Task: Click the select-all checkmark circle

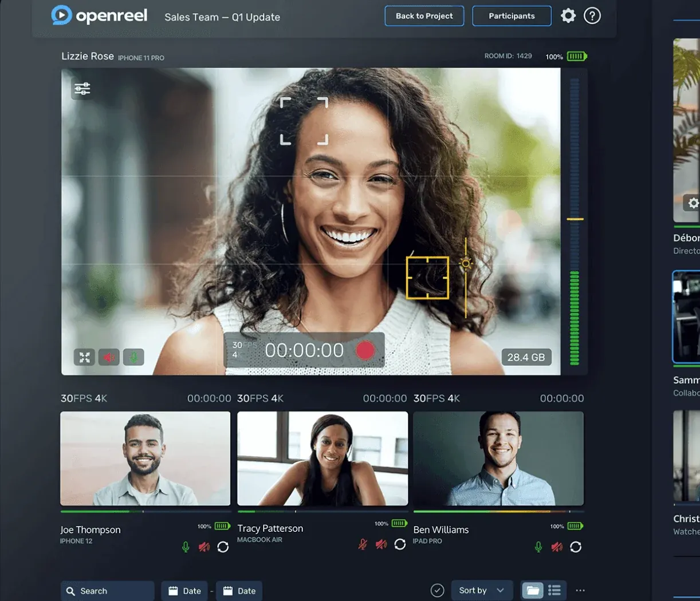Action: [x=437, y=590]
